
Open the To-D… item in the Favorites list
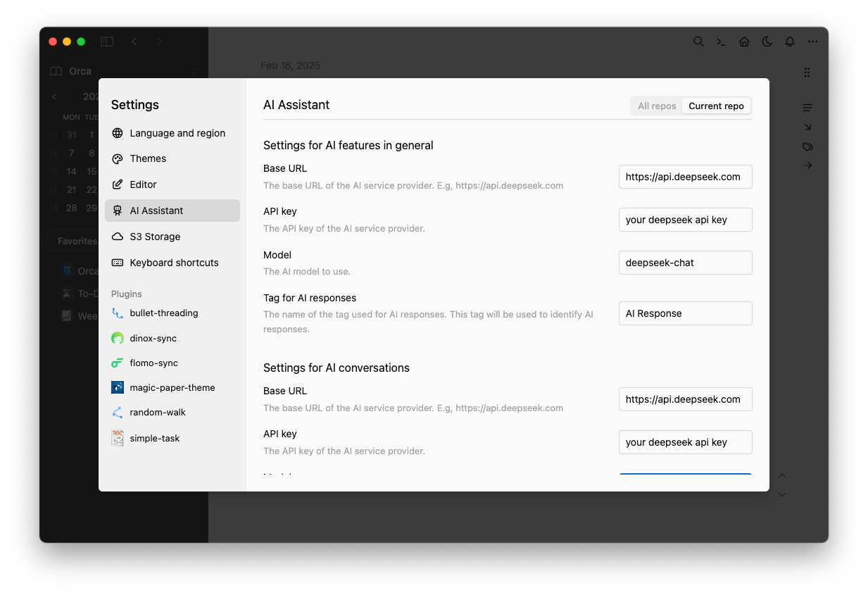[x=79, y=294]
